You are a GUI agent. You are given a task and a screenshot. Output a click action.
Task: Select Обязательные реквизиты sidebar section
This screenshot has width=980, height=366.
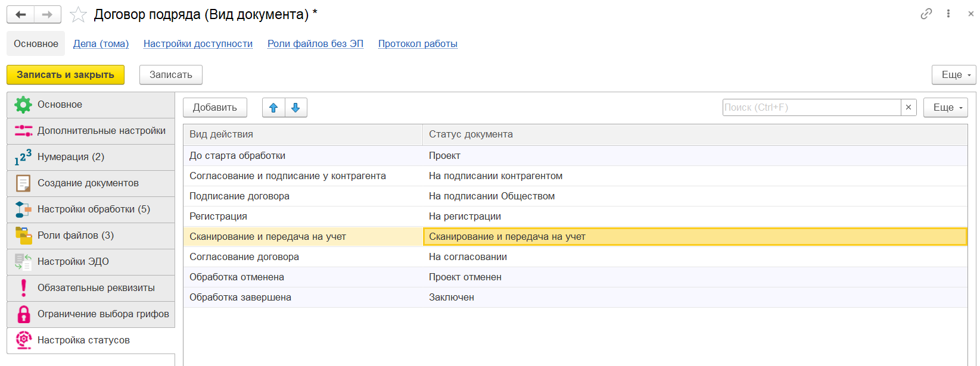91,288
